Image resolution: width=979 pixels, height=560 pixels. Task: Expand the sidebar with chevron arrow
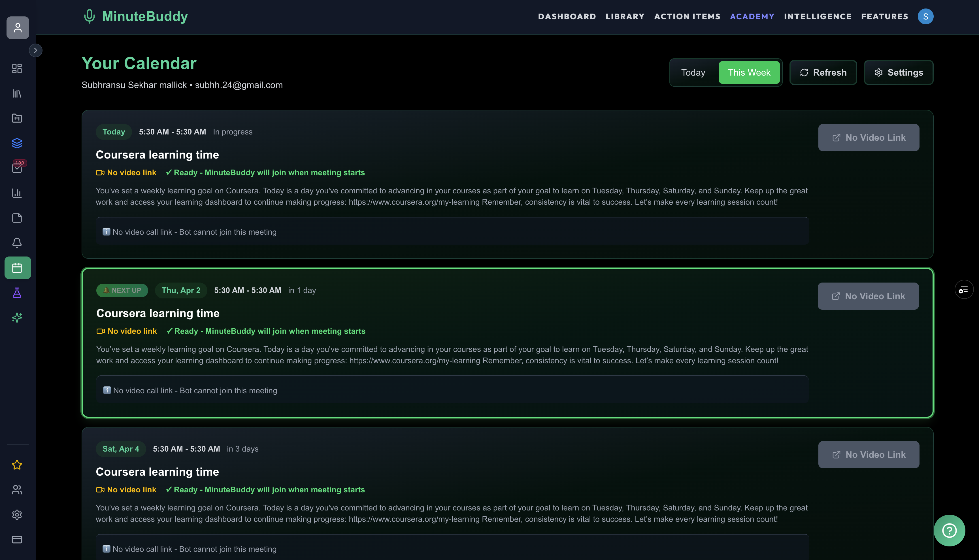pyautogui.click(x=35, y=50)
